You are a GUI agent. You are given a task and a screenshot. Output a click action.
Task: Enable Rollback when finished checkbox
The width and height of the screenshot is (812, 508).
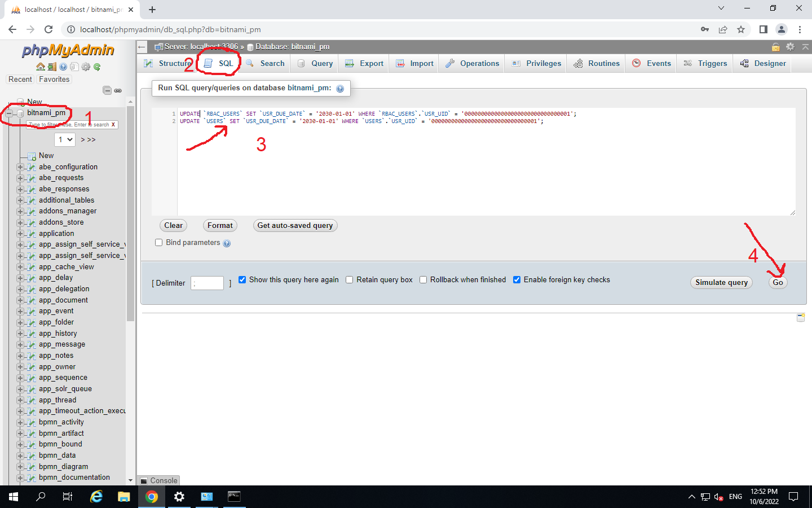tap(423, 280)
